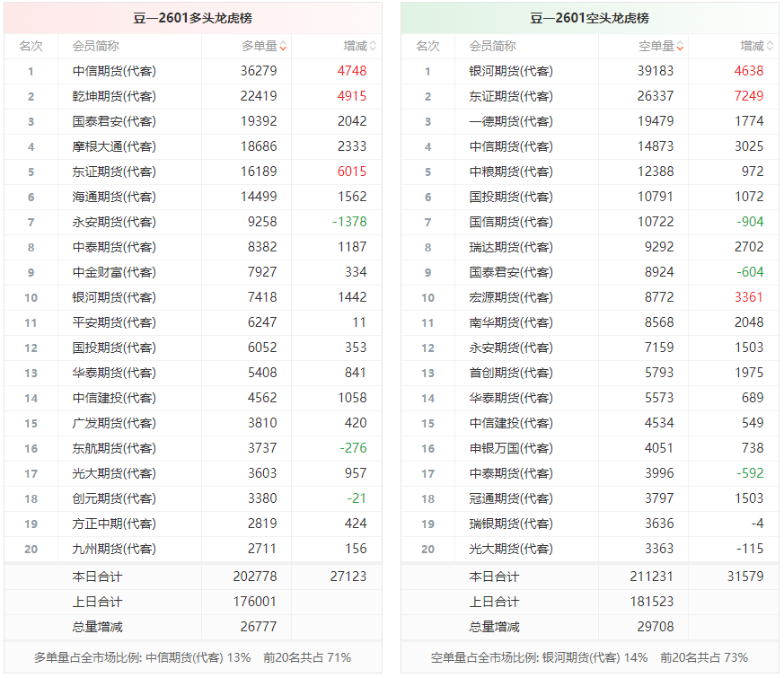Viewport: 784px width, 678px height.
Task: Sort long table by 多单量 arrows
Action: (x=283, y=47)
